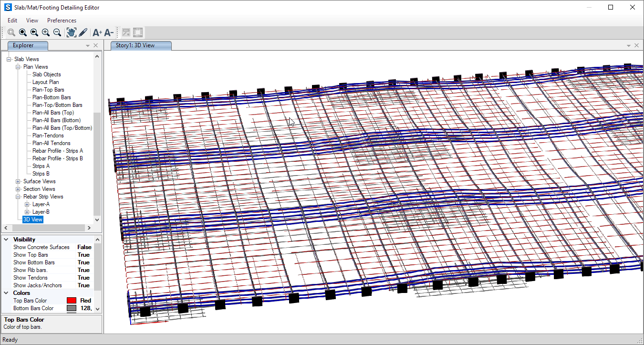Screen dimensions: 644x345
Task: Decrease text size with the A- icon
Action: coord(109,32)
